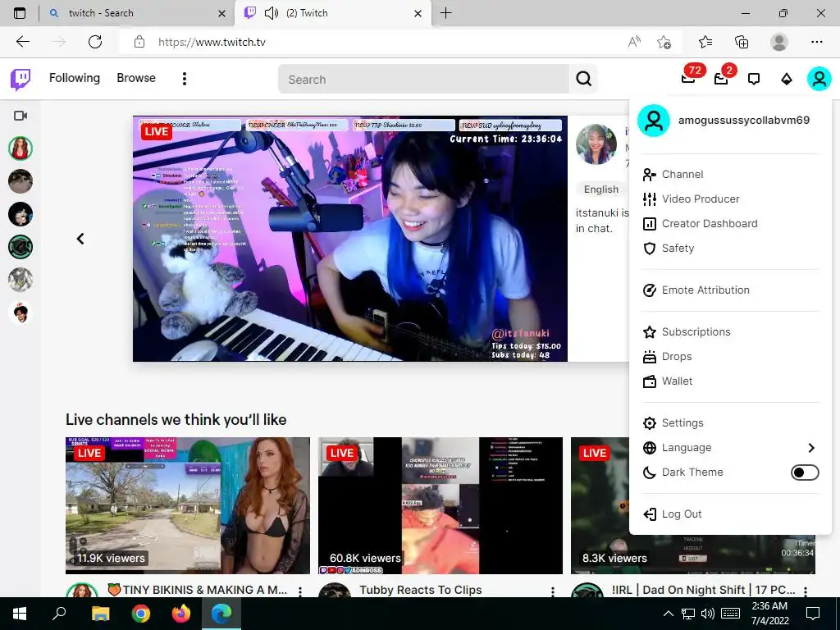840x630 pixels.
Task: Open browser Collections icon
Action: [742, 42]
